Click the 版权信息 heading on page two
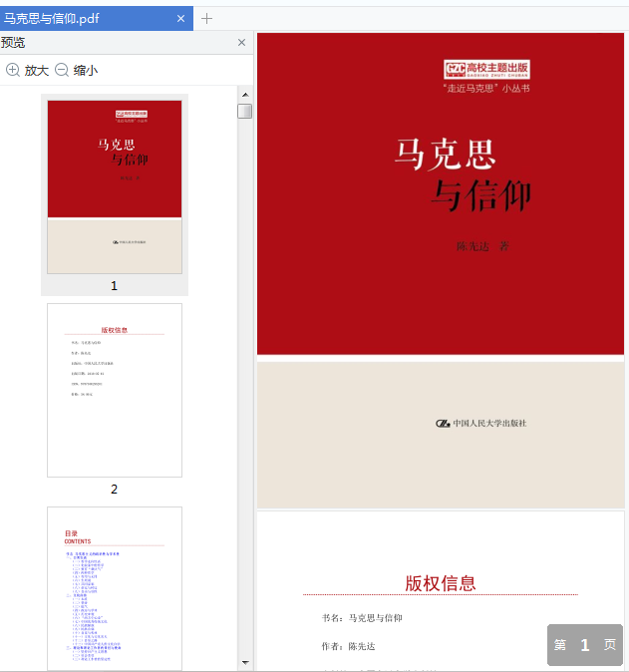 click(x=441, y=583)
